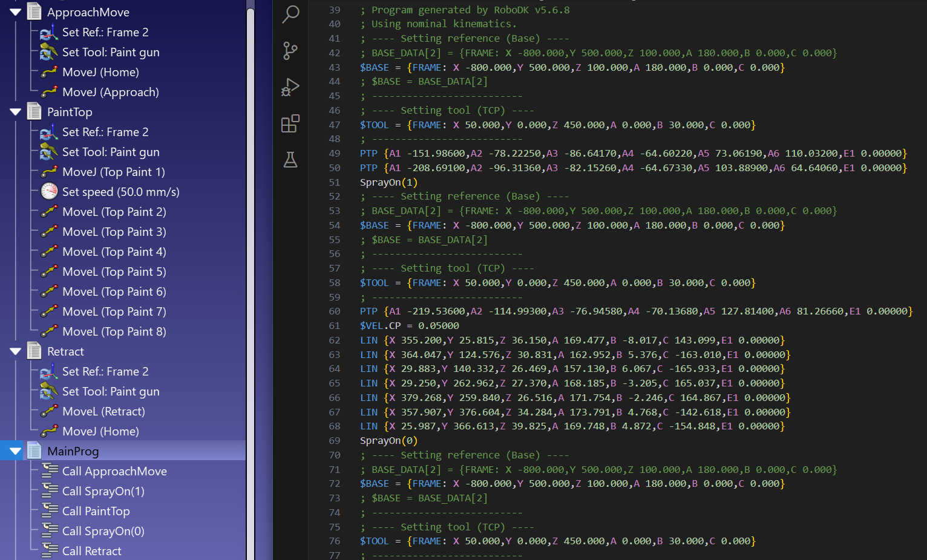
Task: Select MoveL (Top Paint 5) instruction
Action: [x=114, y=272]
